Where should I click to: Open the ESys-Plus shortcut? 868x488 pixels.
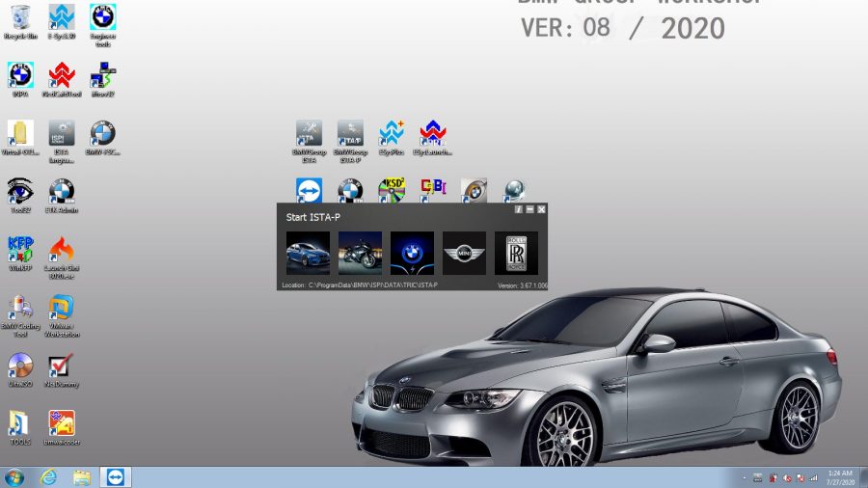[x=392, y=138]
